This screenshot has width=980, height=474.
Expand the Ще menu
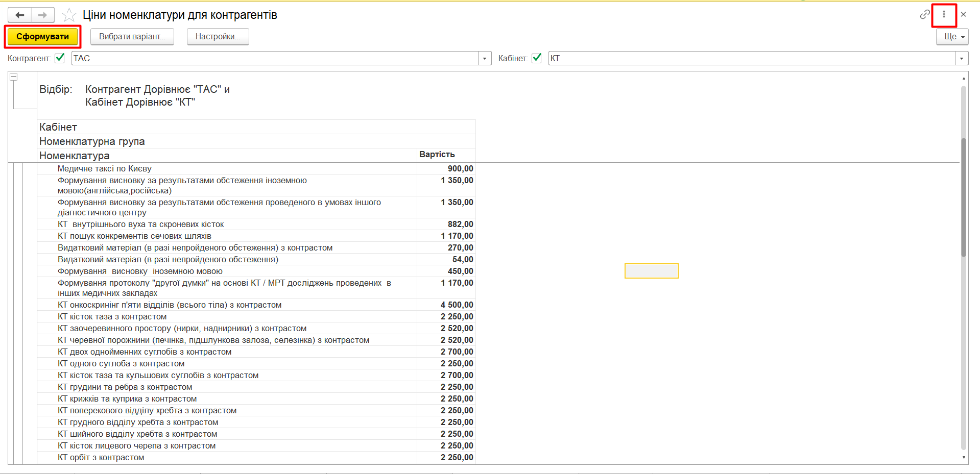pyautogui.click(x=952, y=37)
